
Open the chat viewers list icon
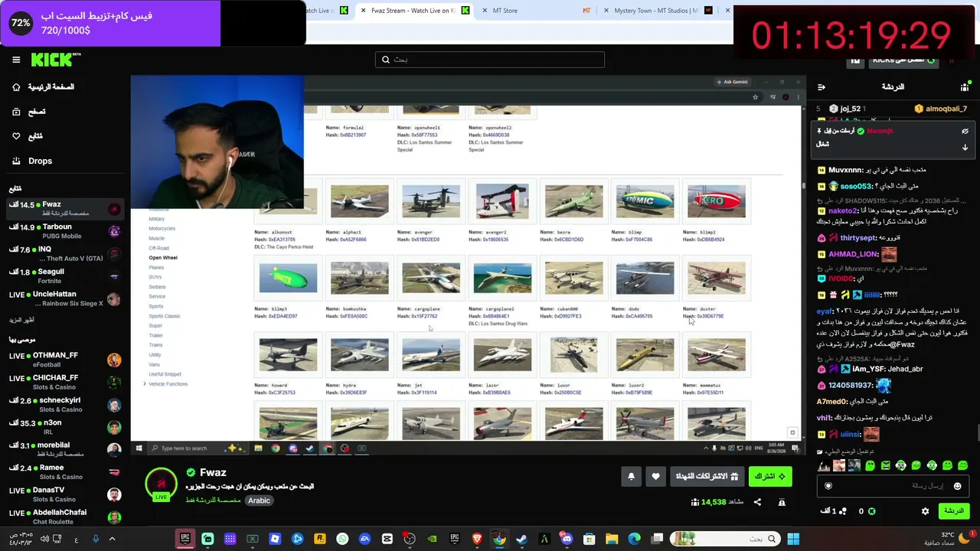click(x=965, y=87)
